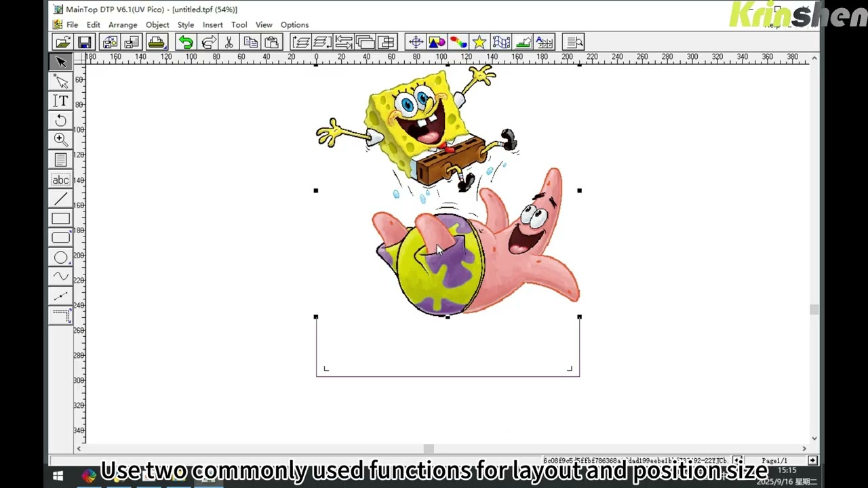Select the abc text box tool
Screen dimensions: 868x488
coord(60,180)
